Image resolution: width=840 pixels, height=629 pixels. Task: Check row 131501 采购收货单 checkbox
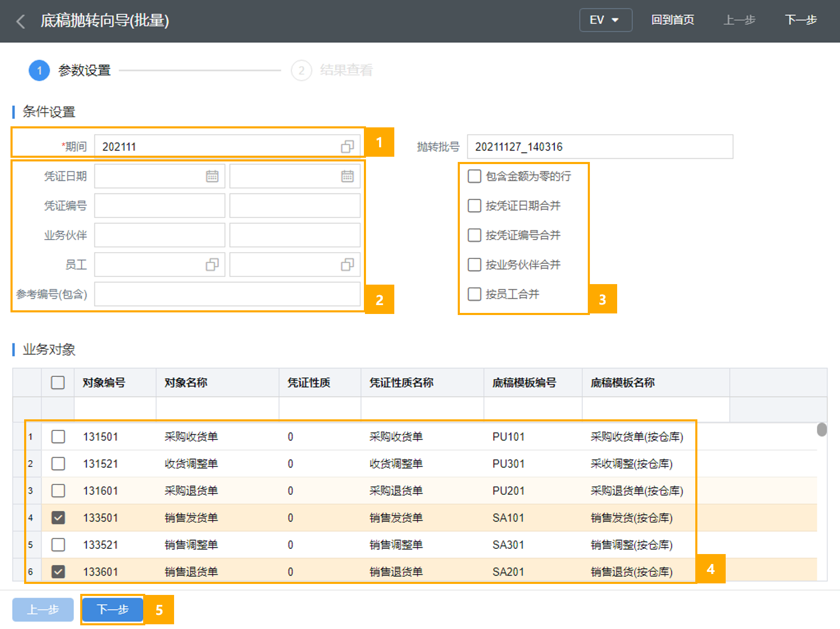(x=58, y=437)
